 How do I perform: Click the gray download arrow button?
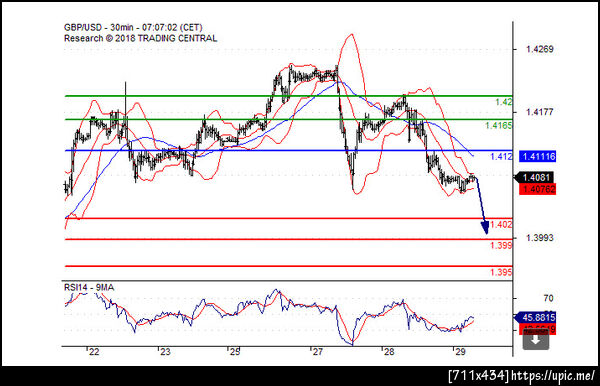(536, 339)
